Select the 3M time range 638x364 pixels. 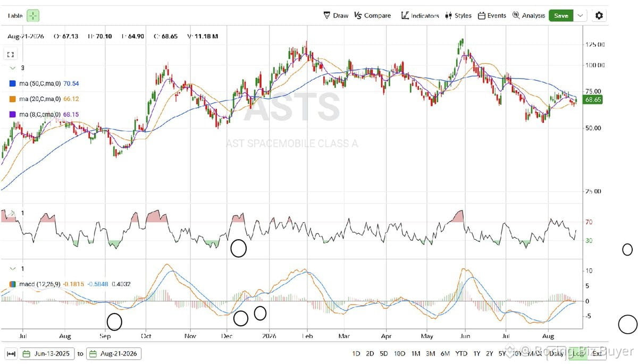point(431,353)
